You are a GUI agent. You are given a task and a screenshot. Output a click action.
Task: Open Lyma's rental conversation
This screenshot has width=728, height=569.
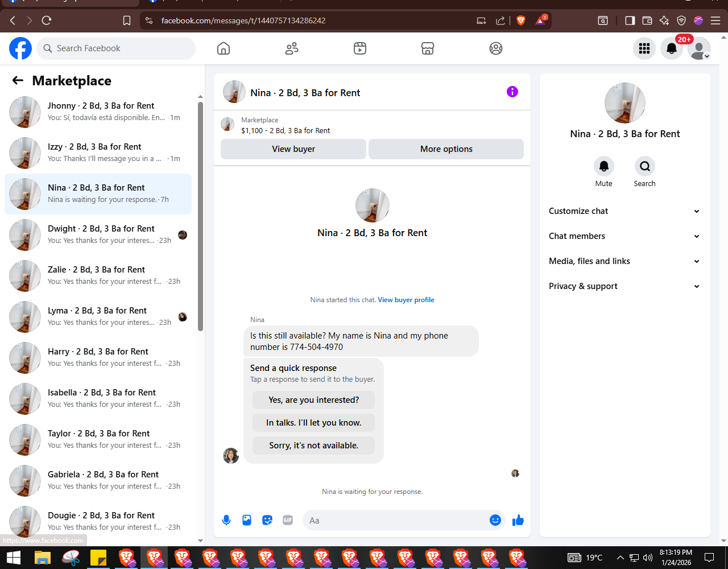pos(98,317)
